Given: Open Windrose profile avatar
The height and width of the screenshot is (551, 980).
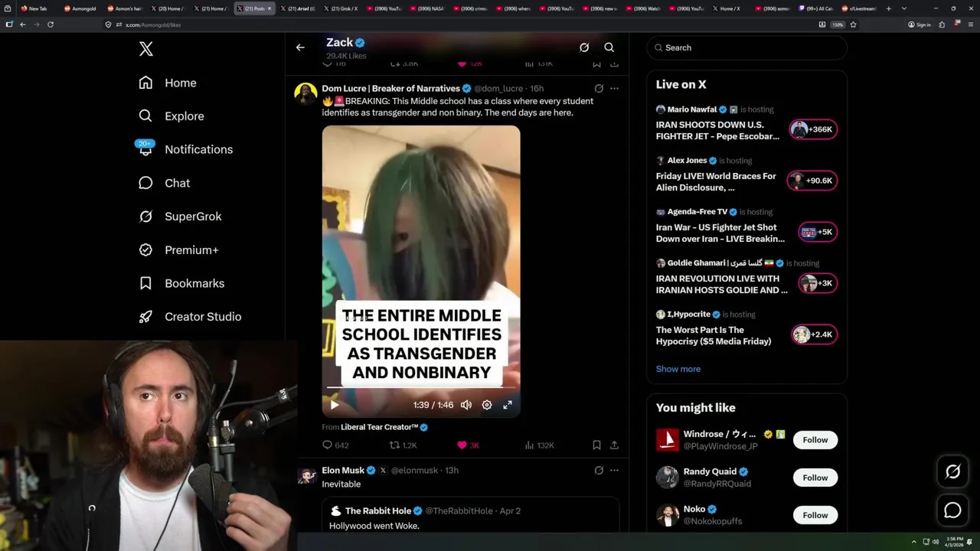Looking at the screenshot, I should click(x=667, y=440).
